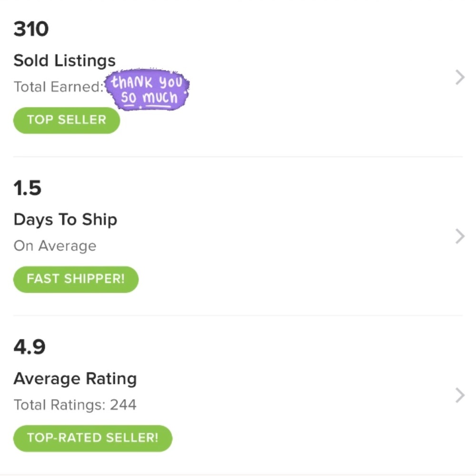Select the Sold Listings heading

click(x=64, y=60)
